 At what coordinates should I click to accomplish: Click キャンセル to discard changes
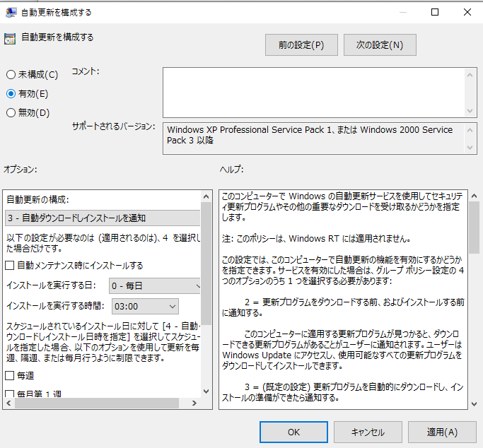coord(368,432)
